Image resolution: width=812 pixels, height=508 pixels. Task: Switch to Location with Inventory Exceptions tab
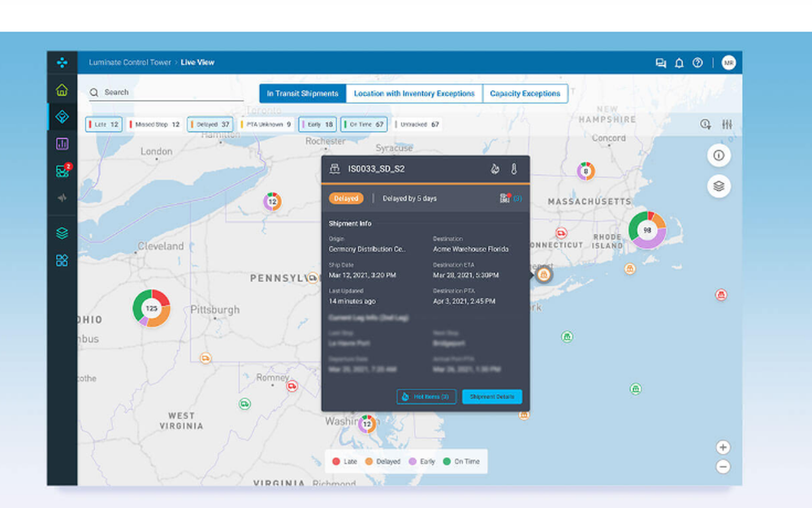tap(414, 93)
